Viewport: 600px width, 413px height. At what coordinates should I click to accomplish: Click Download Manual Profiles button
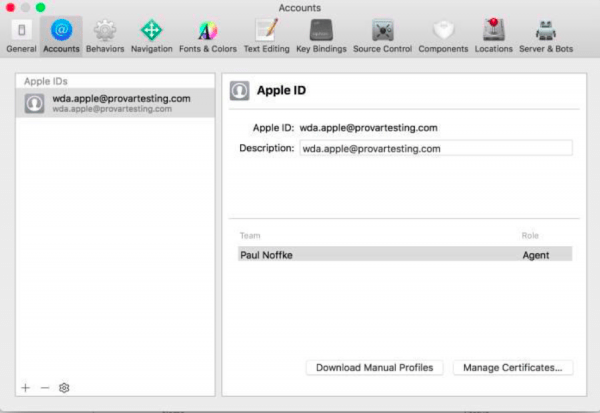click(374, 368)
